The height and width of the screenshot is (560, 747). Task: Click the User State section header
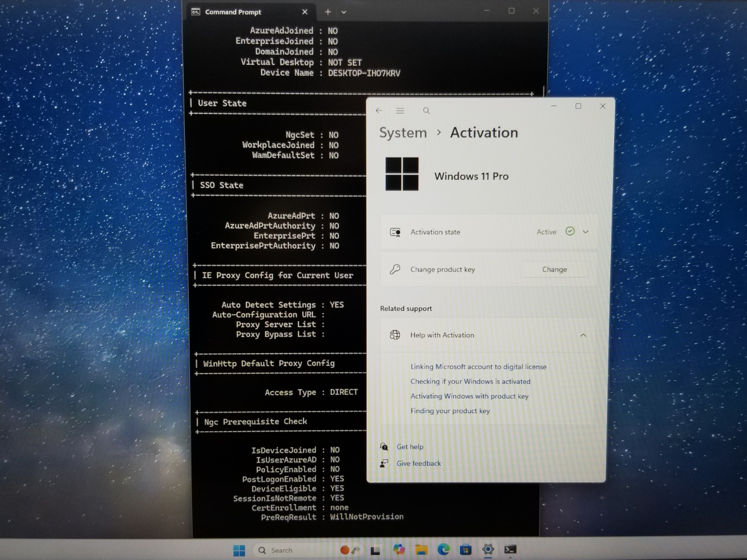point(222,103)
